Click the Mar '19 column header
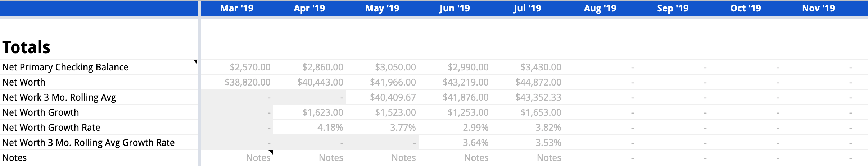Viewport: 868px width, 166px height. (x=237, y=8)
